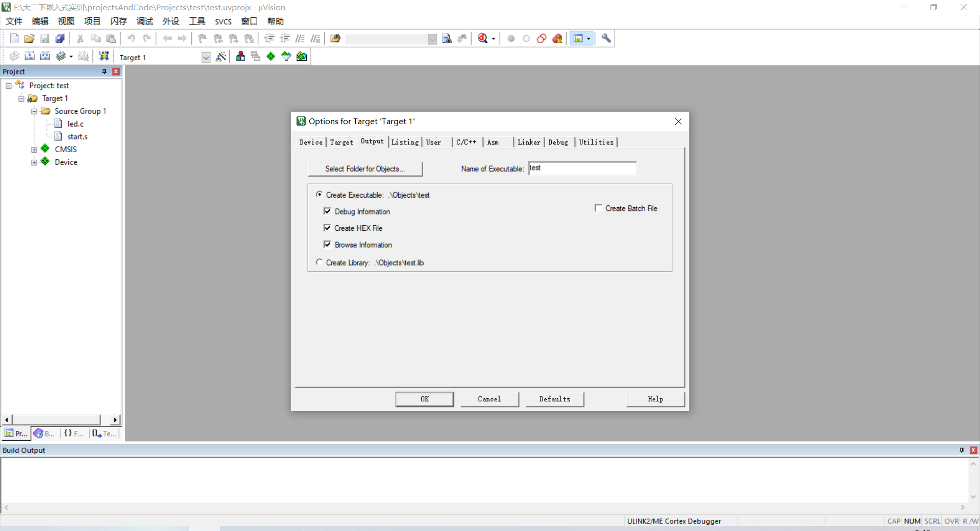This screenshot has width=980, height=531.
Task: Click the Navigate Backwards arrow icon
Action: [167, 38]
